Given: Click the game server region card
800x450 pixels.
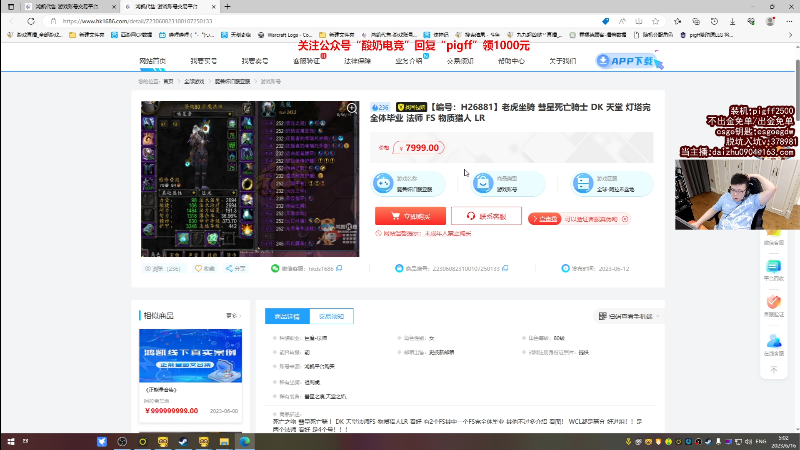Looking at the screenshot, I should pyautogui.click(x=611, y=183).
